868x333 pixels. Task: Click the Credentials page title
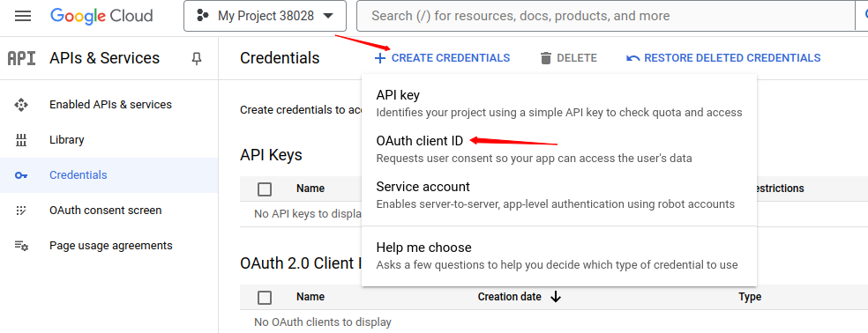[x=280, y=58]
